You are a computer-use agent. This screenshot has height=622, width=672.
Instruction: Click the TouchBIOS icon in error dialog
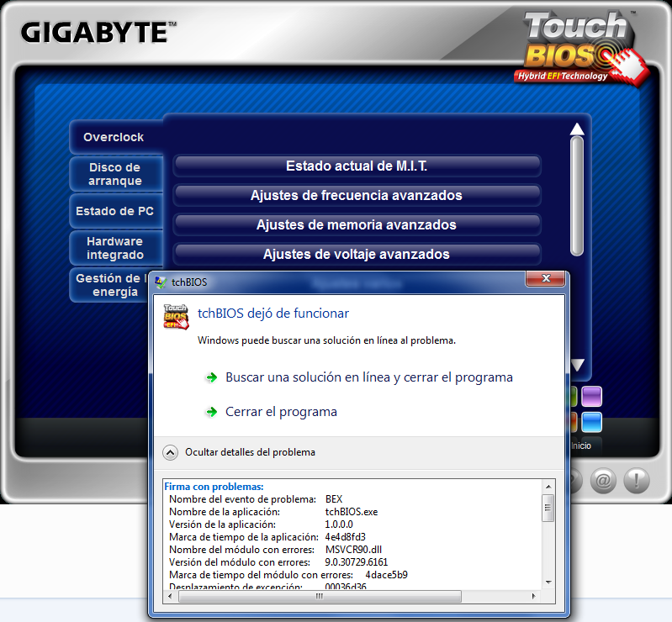click(175, 314)
